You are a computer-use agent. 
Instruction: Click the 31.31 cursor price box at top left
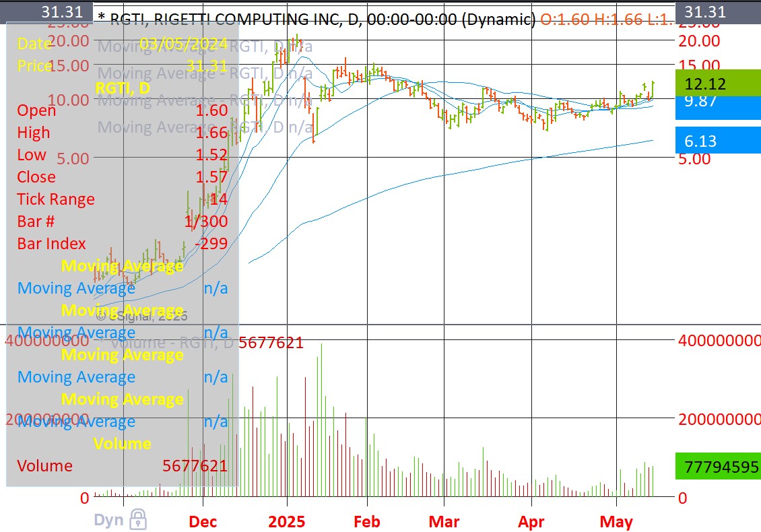[x=46, y=11]
